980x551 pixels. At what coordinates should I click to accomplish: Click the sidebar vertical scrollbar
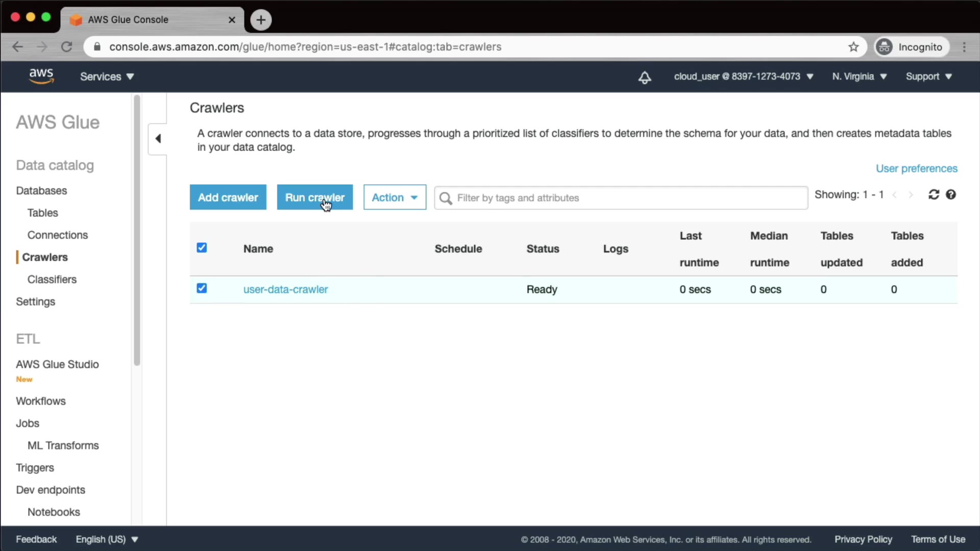(x=136, y=230)
